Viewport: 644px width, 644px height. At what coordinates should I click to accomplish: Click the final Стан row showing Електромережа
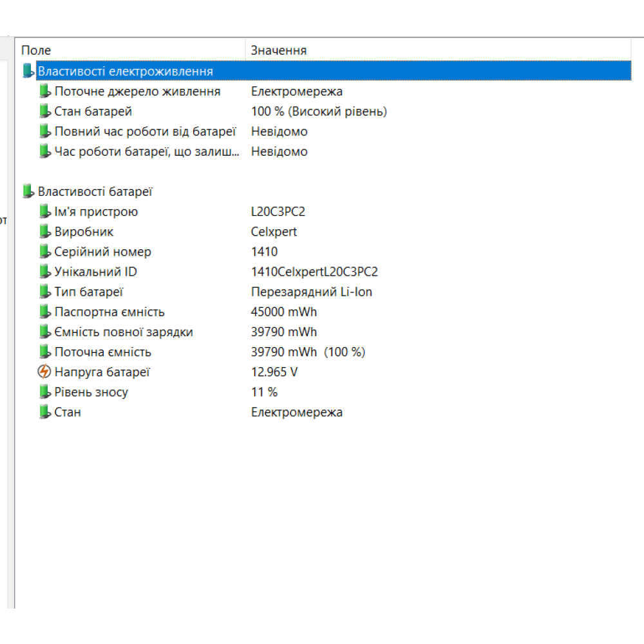coord(326,412)
